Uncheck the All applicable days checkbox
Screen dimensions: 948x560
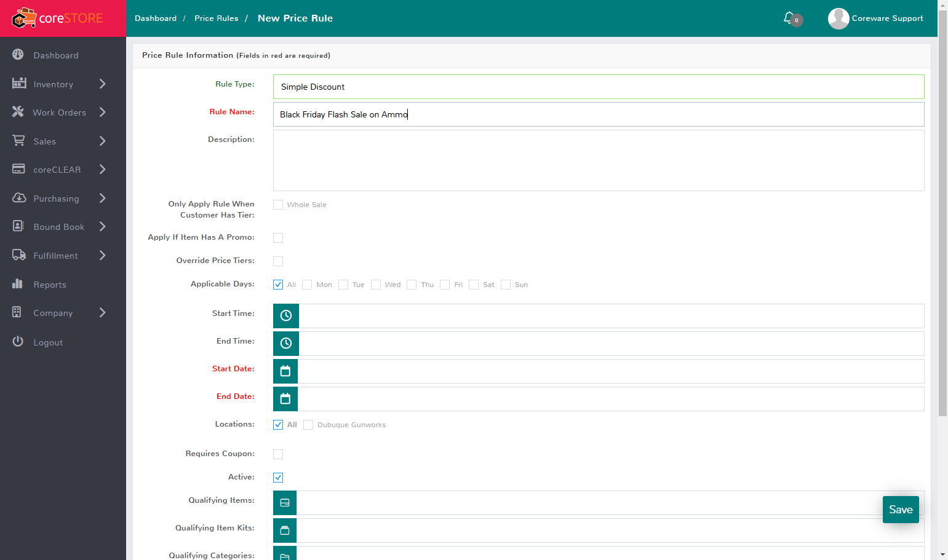coord(278,285)
